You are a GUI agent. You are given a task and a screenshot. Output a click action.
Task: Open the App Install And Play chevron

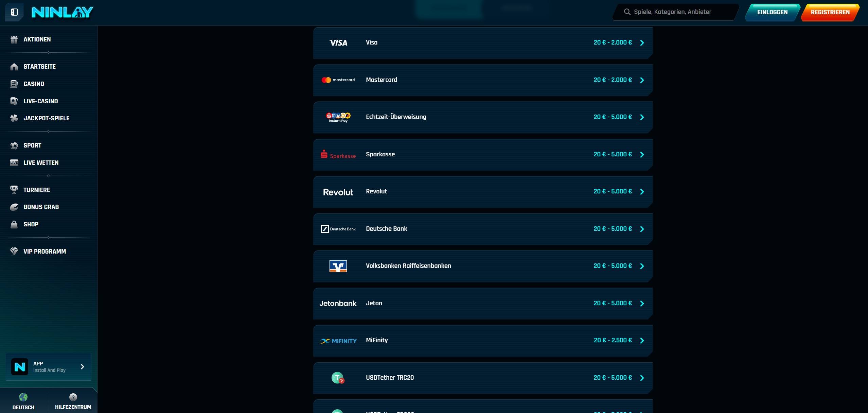coord(82,366)
